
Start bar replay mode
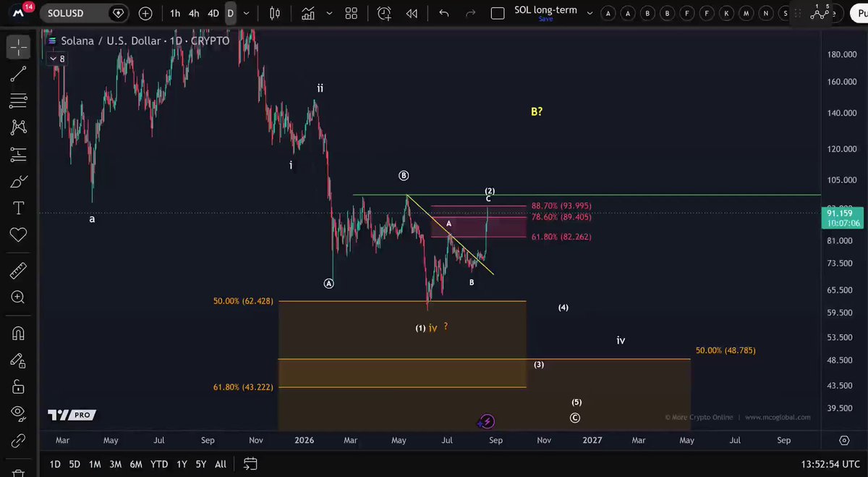pos(412,13)
